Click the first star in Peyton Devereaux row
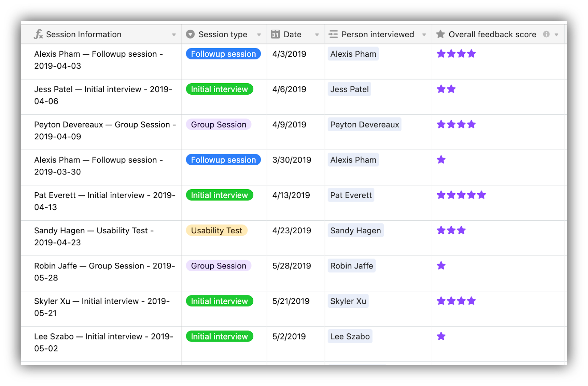Screen dimensions: 588x386 tap(441, 124)
